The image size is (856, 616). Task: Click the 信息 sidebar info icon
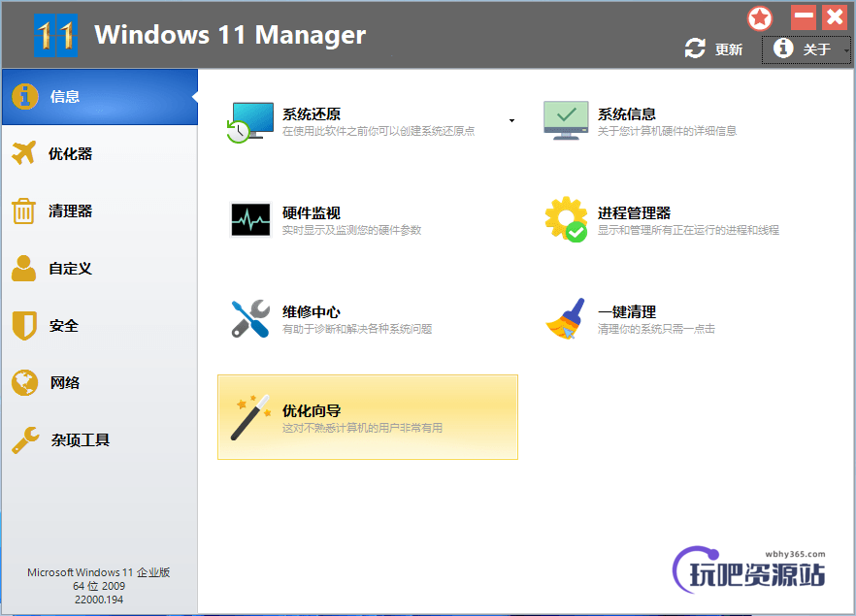[x=25, y=97]
